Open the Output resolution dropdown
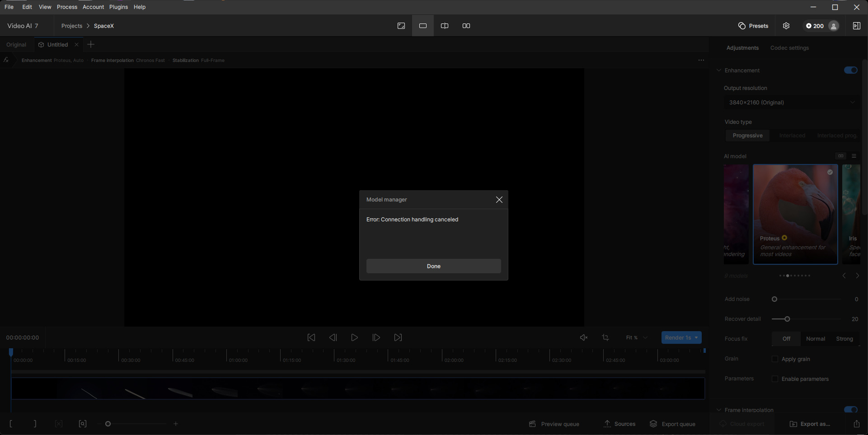The height and width of the screenshot is (435, 868). click(791, 103)
